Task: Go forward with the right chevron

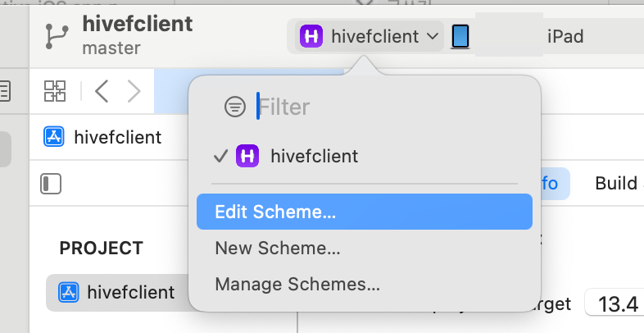Action: coord(134,91)
